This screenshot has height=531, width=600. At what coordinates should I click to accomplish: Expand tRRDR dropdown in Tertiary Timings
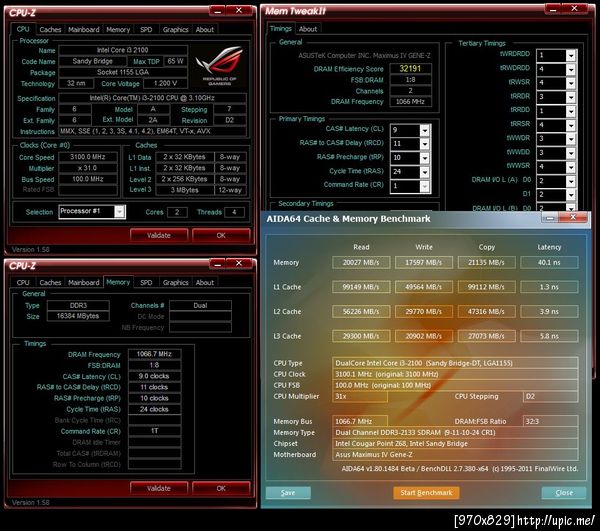571,97
